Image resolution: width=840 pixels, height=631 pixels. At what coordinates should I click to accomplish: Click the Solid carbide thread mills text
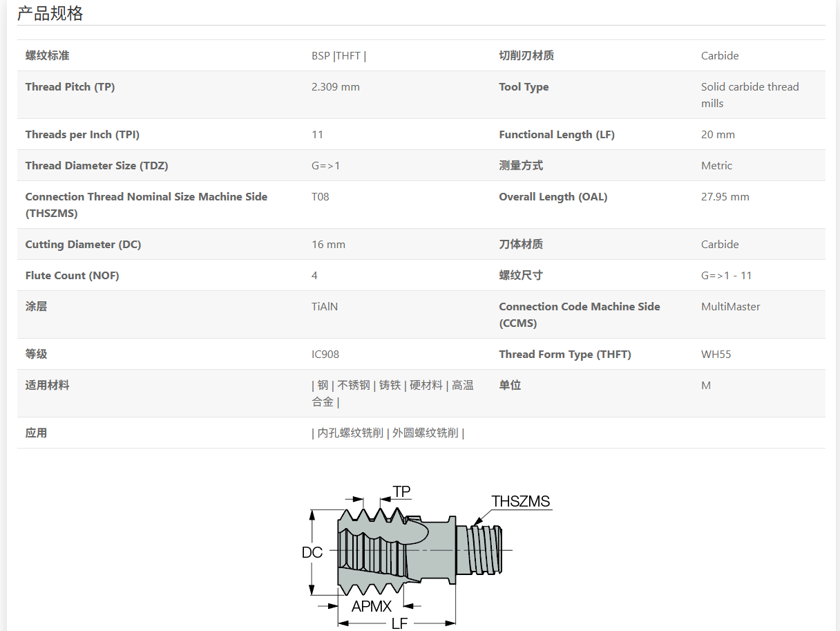750,95
